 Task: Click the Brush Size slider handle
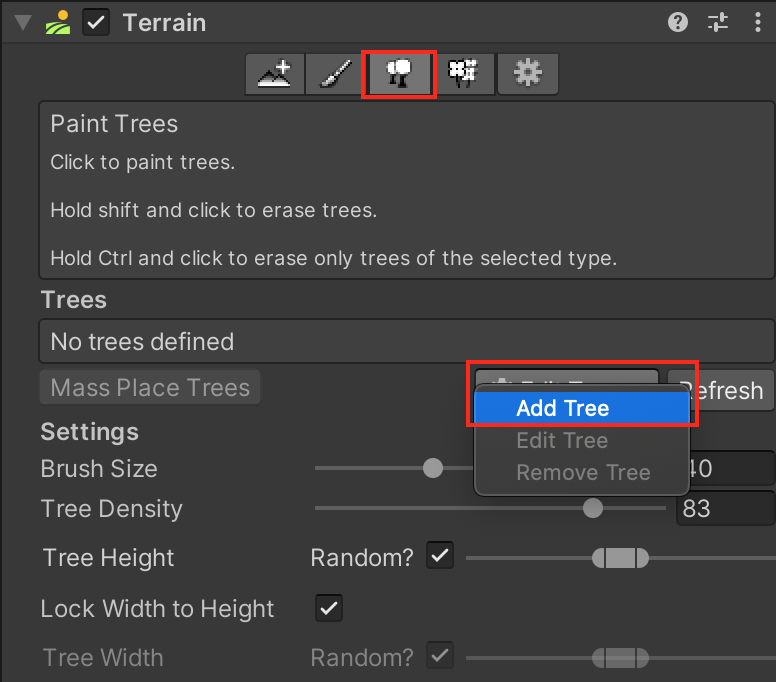tap(433, 468)
